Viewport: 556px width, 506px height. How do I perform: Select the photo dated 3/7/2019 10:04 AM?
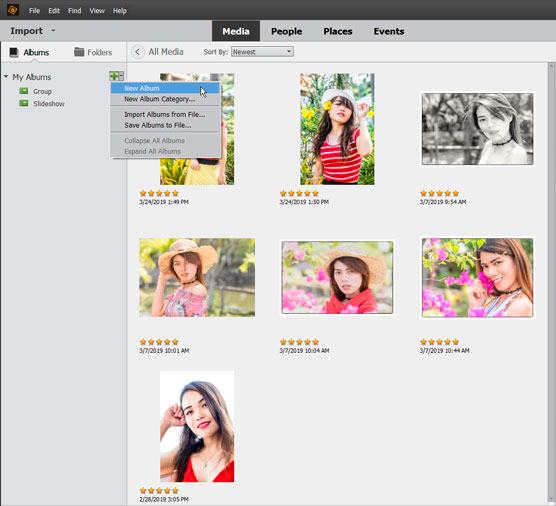337,277
